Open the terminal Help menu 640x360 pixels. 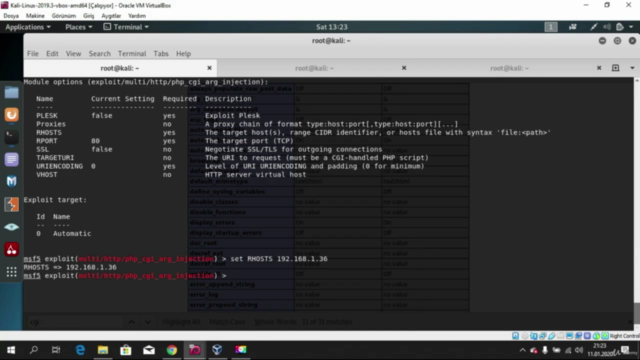point(184,53)
